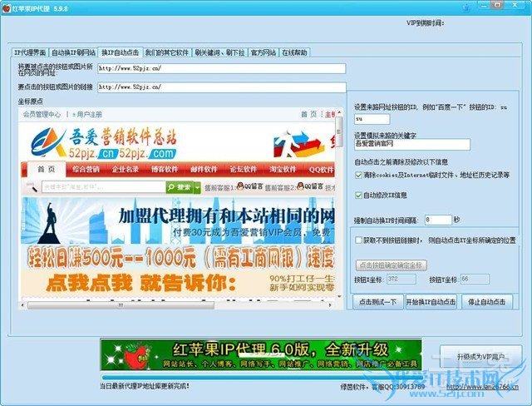Open the 我们的其它软件 tab
This screenshot has width=532, height=406.
(166, 52)
